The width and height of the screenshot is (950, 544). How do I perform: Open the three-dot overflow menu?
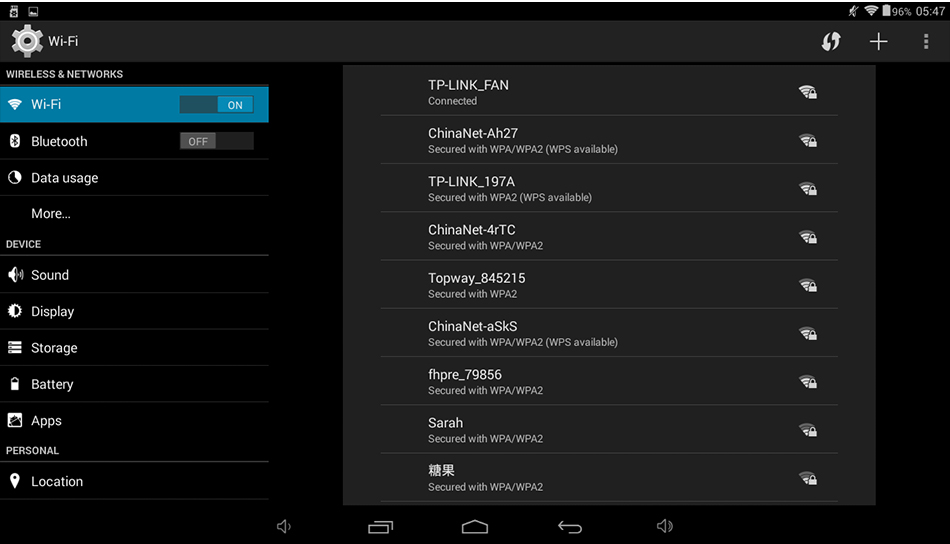point(926,41)
